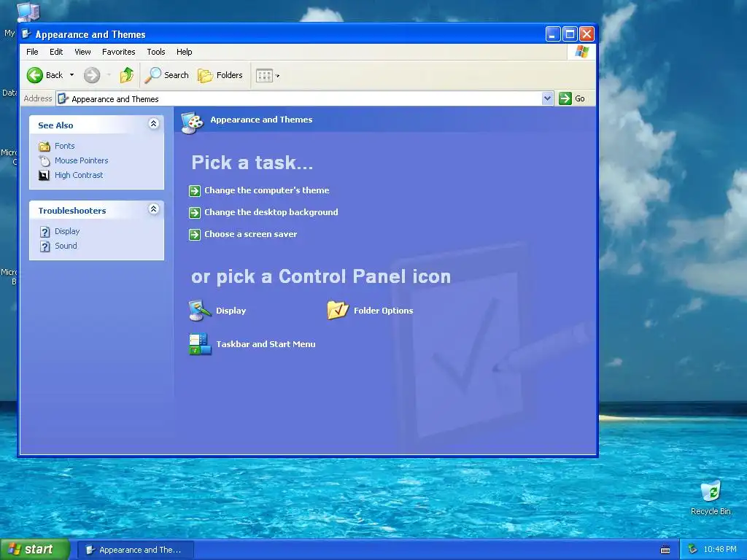The height and width of the screenshot is (560, 747).
Task: Click the Folder Options text label
Action: 384,311
